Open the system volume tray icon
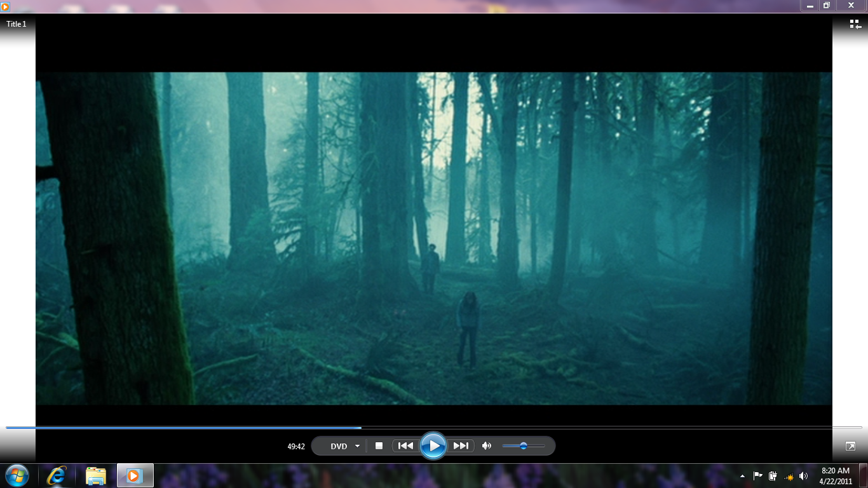 point(802,475)
